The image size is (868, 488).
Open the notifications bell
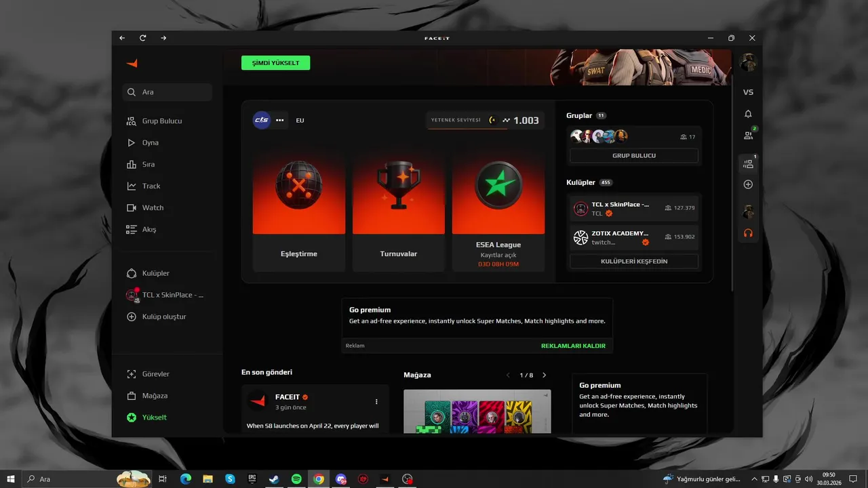click(x=748, y=114)
